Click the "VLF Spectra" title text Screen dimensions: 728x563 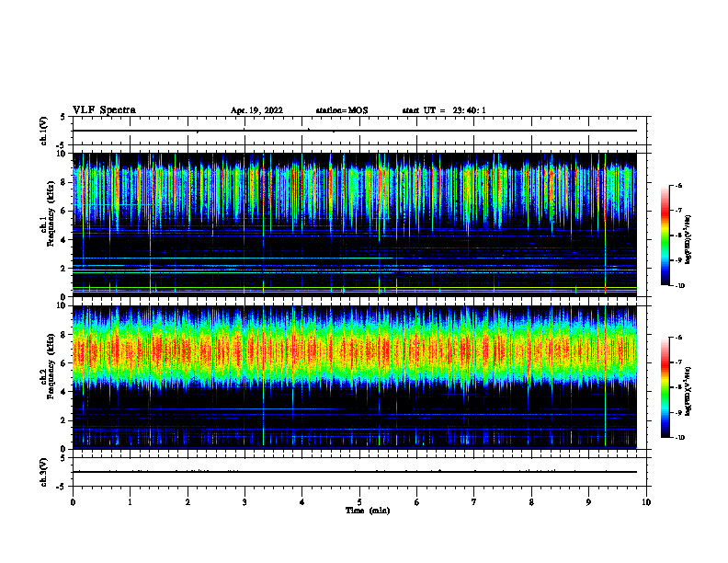[x=104, y=110]
